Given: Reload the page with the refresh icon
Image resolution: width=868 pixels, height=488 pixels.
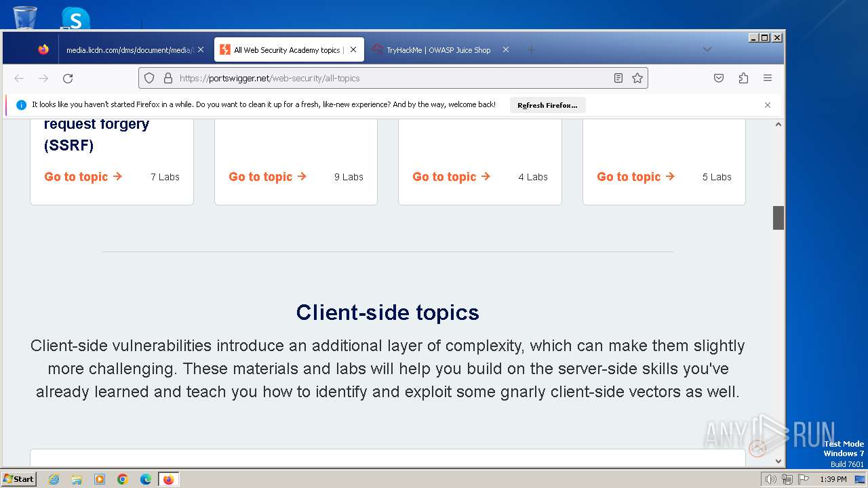Looking at the screenshot, I should (x=68, y=79).
